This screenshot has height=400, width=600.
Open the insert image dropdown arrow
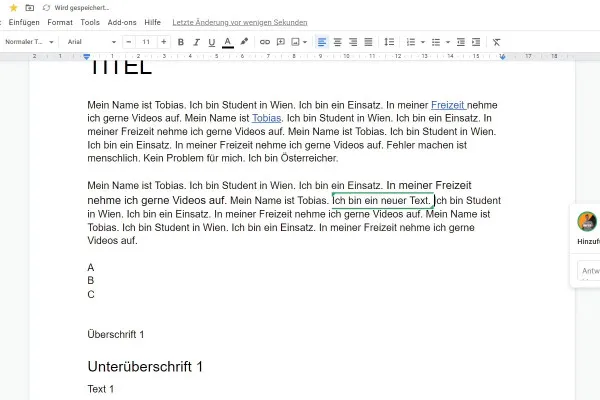pos(305,42)
